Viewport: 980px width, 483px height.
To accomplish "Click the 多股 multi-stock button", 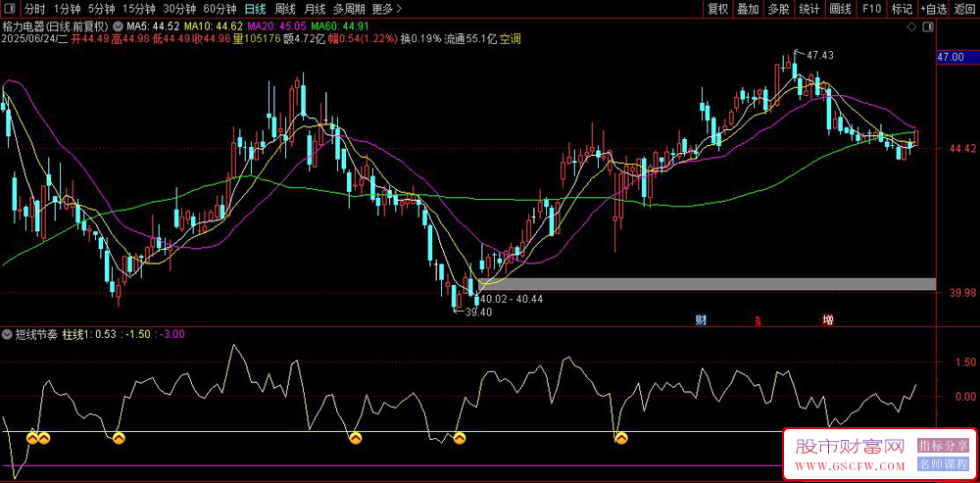I will (x=778, y=9).
